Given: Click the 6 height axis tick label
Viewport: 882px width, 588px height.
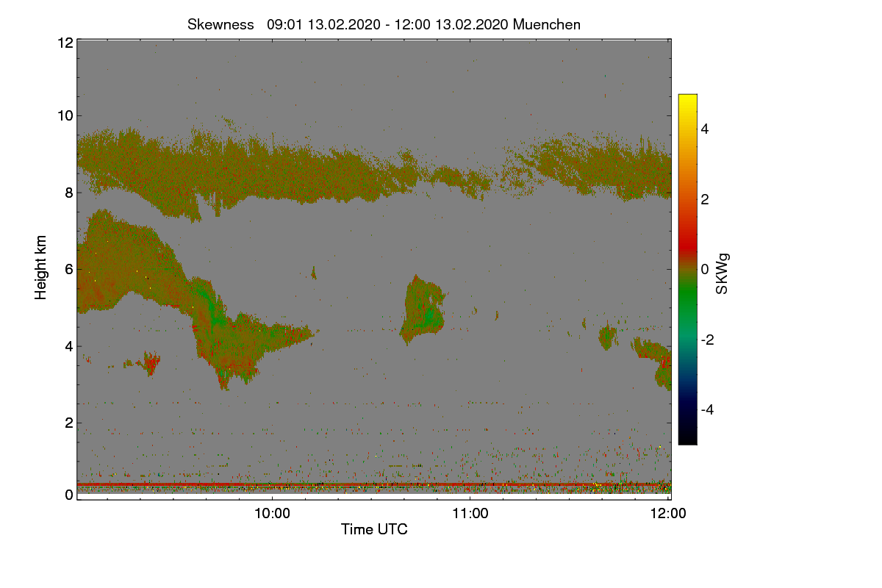Looking at the screenshot, I should [69, 269].
